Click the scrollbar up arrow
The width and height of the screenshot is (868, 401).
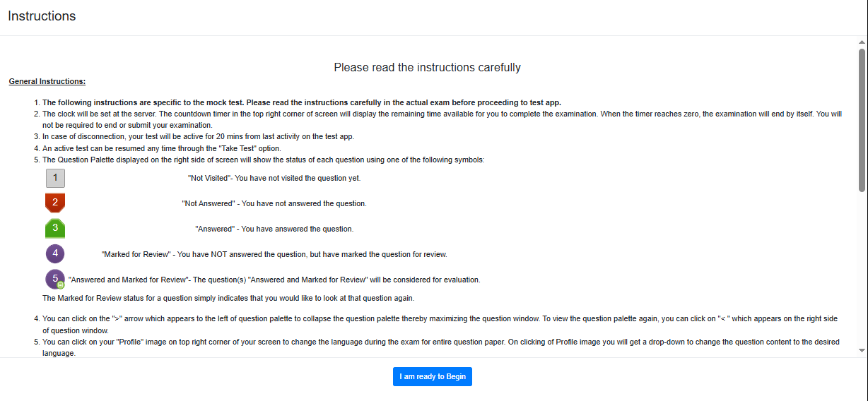coord(862,42)
